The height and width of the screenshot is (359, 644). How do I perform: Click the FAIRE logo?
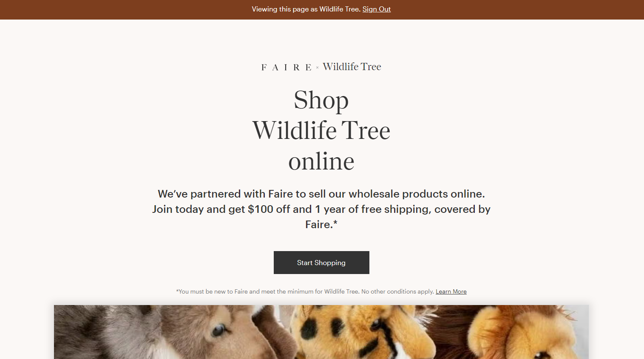click(x=287, y=67)
